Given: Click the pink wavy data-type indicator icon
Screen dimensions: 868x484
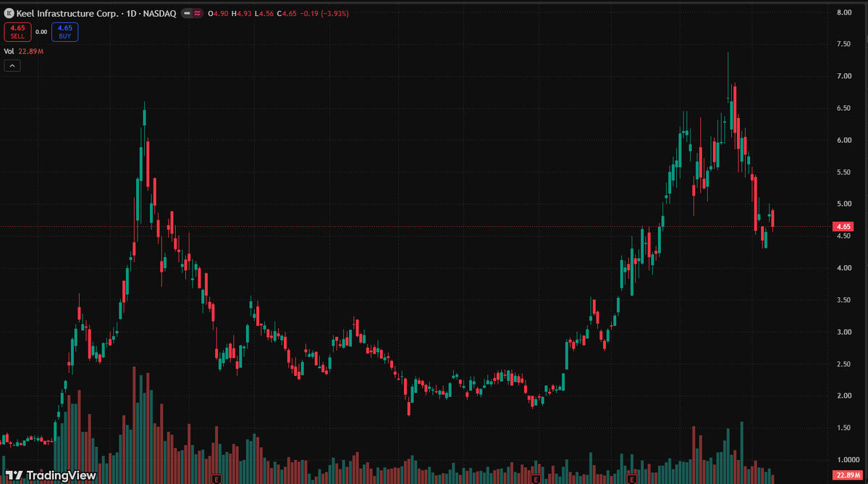Looking at the screenshot, I should [198, 13].
